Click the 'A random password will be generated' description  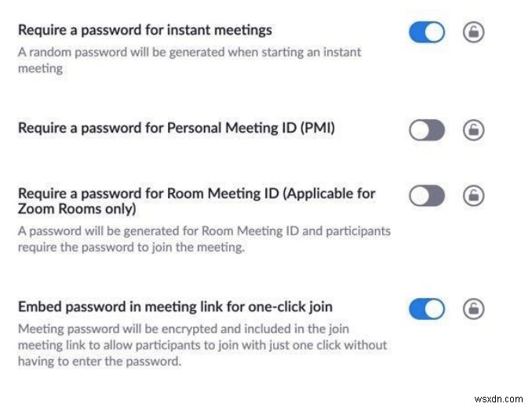click(188, 53)
